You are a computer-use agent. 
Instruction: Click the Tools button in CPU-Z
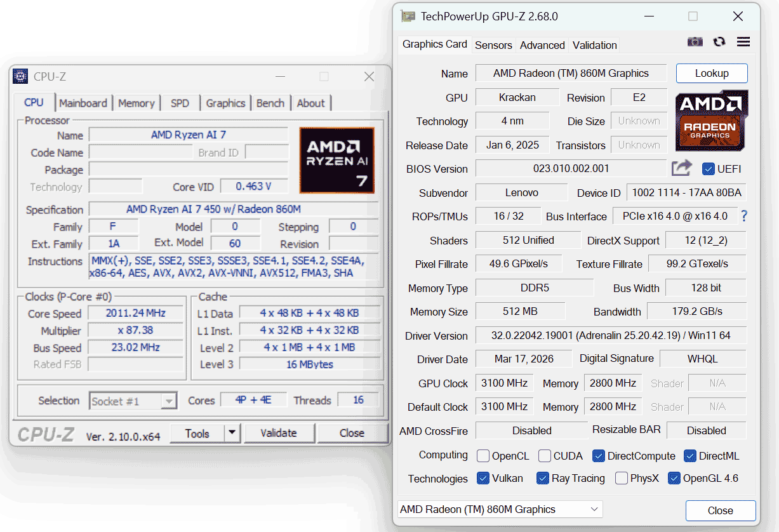click(x=197, y=433)
